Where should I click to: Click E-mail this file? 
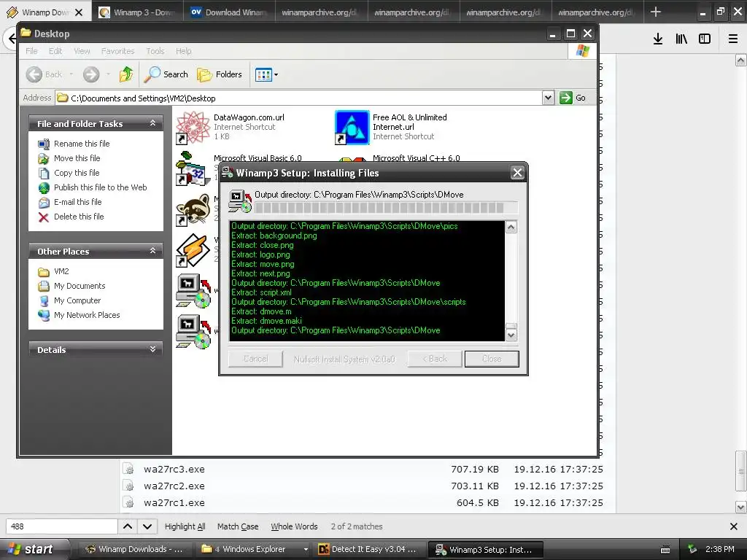coord(77,202)
